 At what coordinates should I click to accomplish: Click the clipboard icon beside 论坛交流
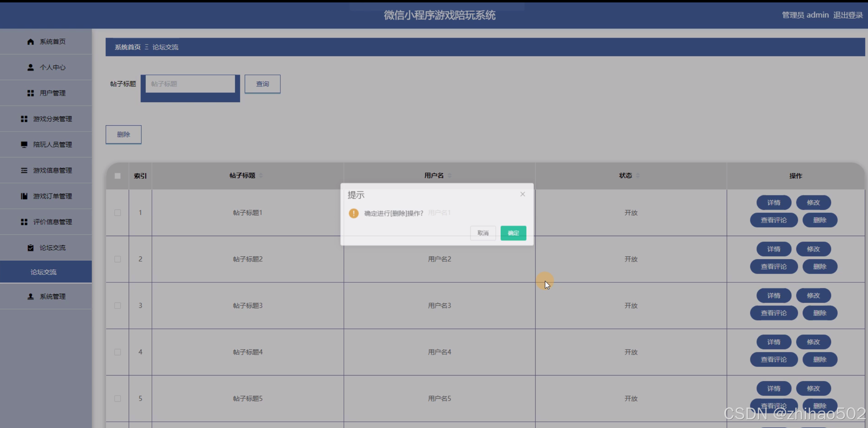coord(30,248)
